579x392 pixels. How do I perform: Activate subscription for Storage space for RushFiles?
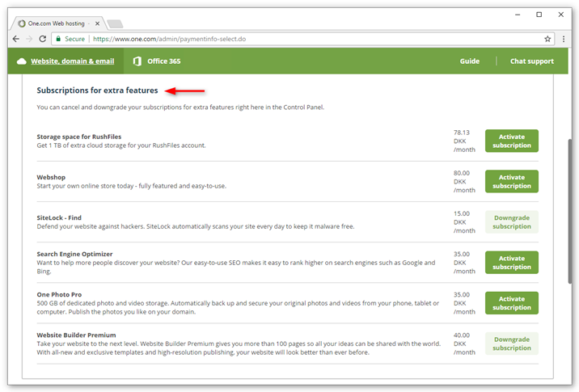(x=511, y=141)
